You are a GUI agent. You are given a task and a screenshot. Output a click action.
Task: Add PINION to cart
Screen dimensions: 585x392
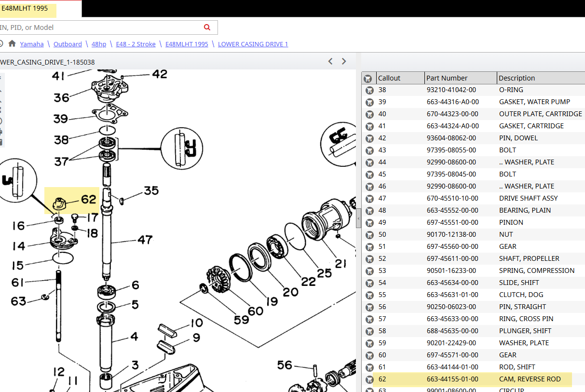pyautogui.click(x=369, y=223)
